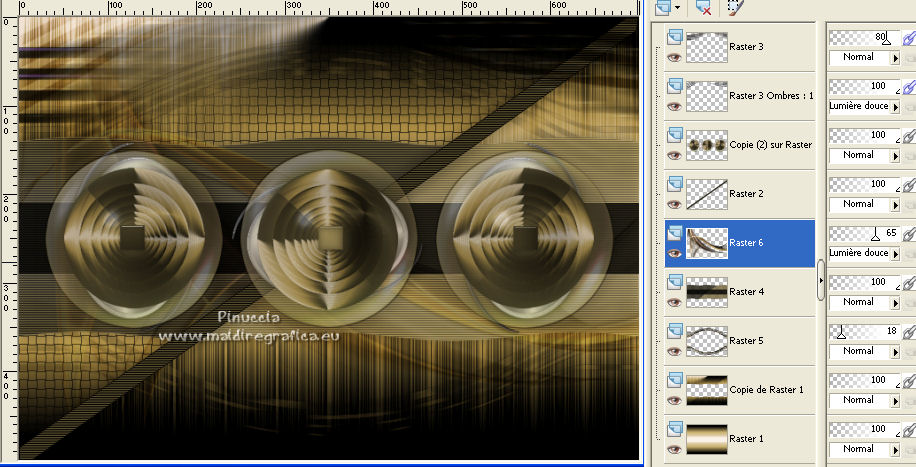The image size is (916, 467).
Task: Open blend mode dropdown for Raster 1
Action: [895, 451]
